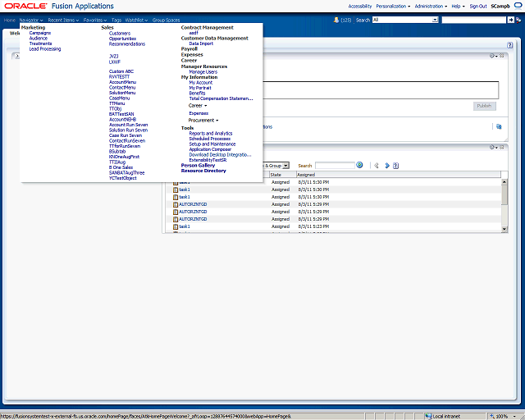Open Customers under Sales
The height and width of the screenshot is (420, 525).
point(120,33)
